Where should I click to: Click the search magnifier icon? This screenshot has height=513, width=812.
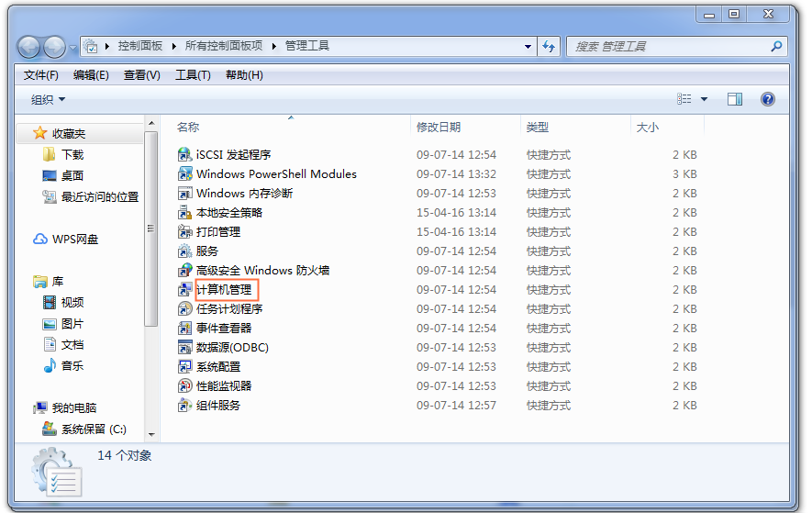tap(776, 47)
